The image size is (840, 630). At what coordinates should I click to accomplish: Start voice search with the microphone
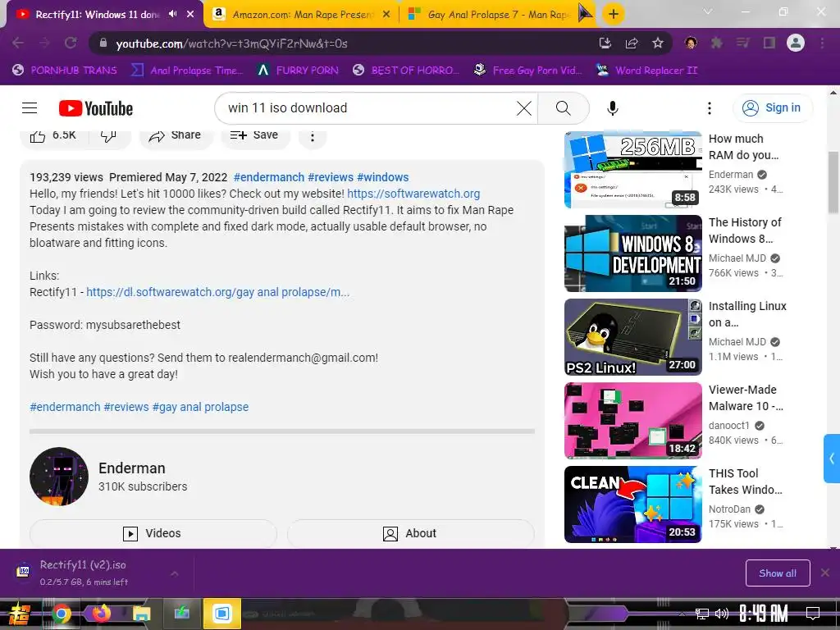click(x=612, y=108)
